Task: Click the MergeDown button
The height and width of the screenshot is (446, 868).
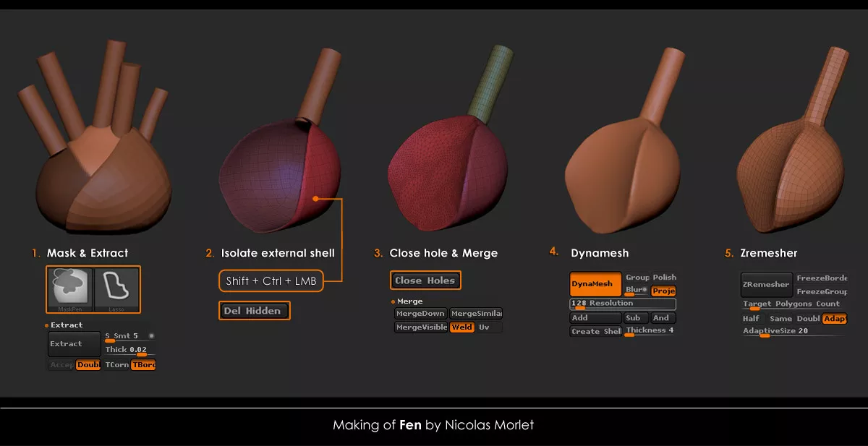Action: coord(420,314)
